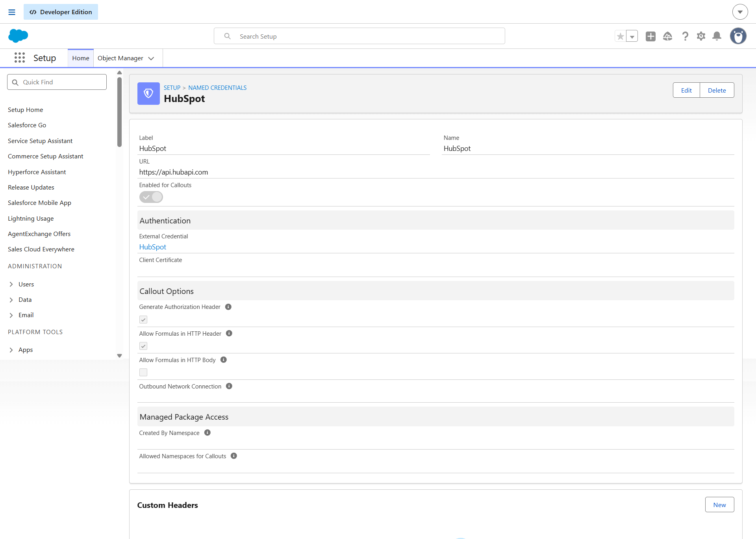Open the Setup gear icon
756x539 pixels.
tap(701, 36)
